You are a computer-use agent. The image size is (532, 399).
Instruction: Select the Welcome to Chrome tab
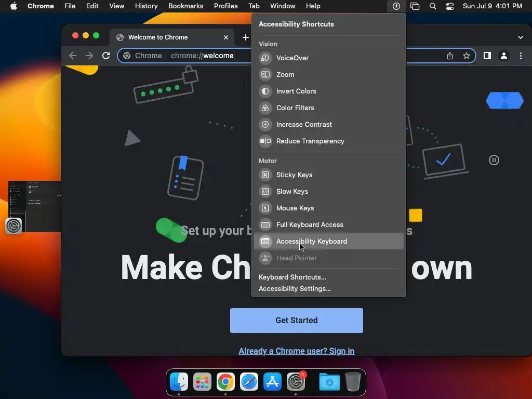coord(171,37)
